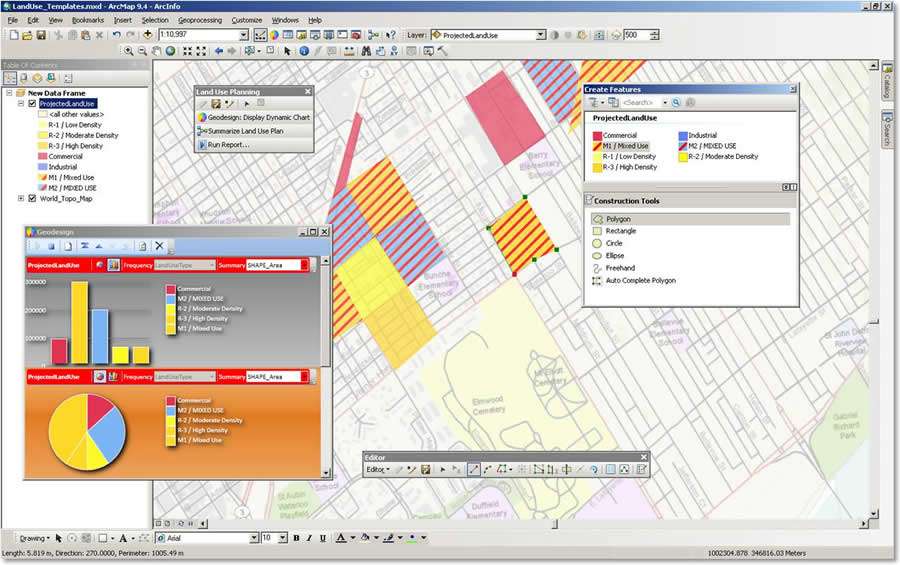Image resolution: width=900 pixels, height=565 pixels.
Task: Select the Zoom In tool
Action: click(129, 50)
